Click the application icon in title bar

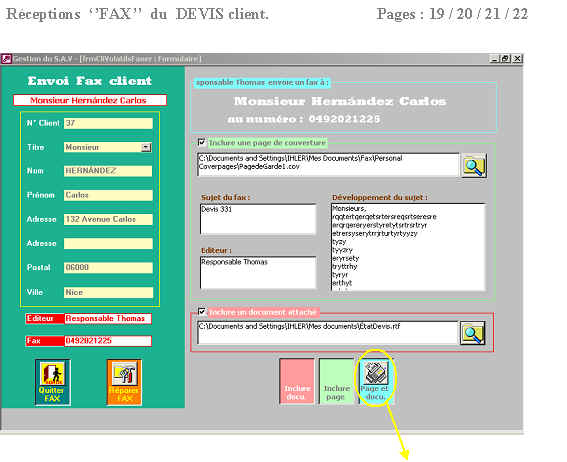pyautogui.click(x=7, y=59)
